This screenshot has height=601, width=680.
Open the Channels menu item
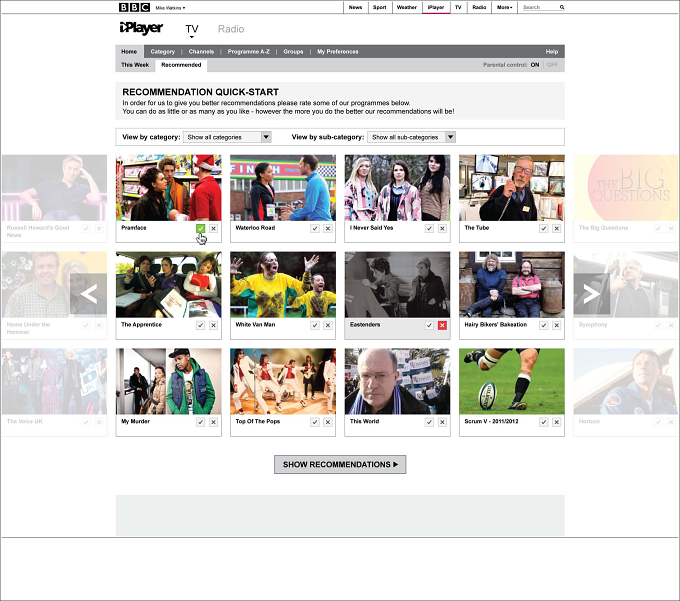click(x=201, y=52)
